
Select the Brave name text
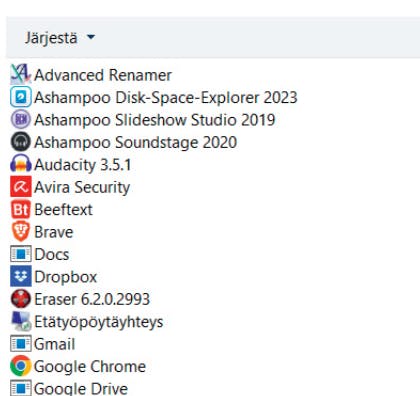[54, 232]
